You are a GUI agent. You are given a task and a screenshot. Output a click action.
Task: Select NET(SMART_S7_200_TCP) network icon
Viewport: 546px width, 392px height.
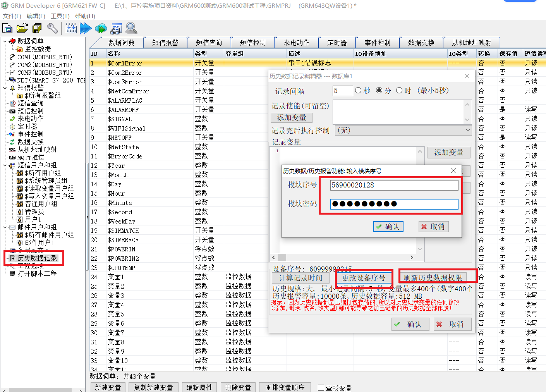(x=12, y=80)
